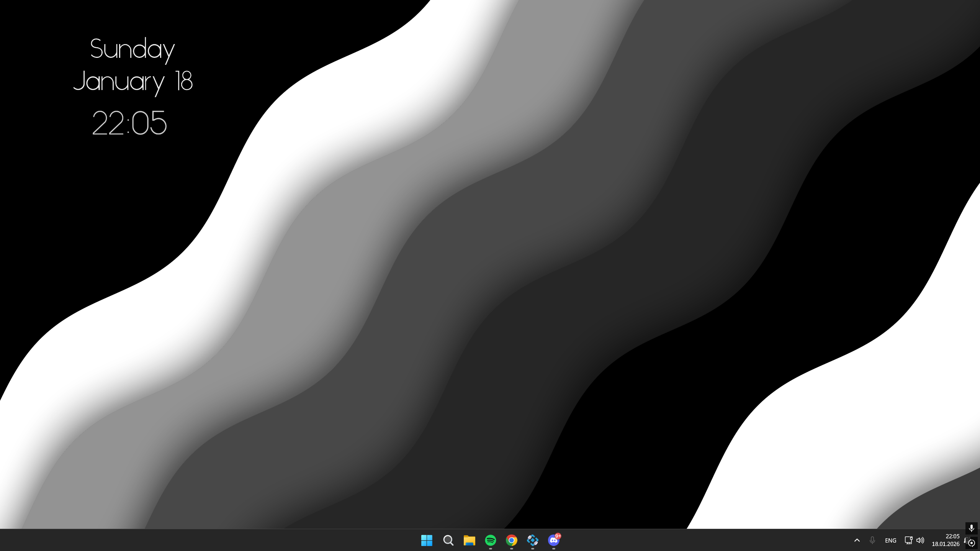980x551 pixels.
Task: Switch to the Google Chrome window
Action: point(512,540)
